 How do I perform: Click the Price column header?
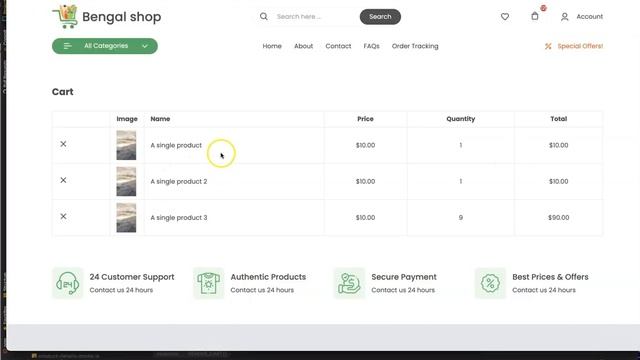365,119
